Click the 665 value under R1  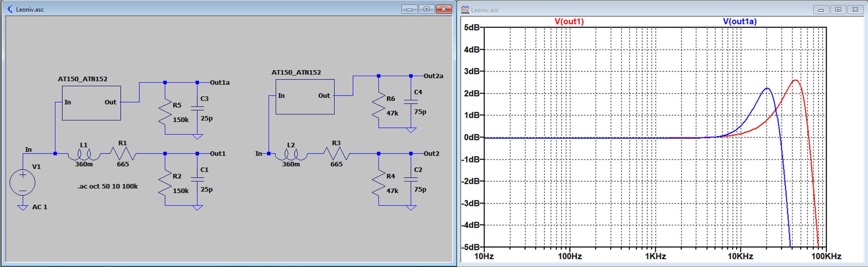pyautogui.click(x=123, y=164)
